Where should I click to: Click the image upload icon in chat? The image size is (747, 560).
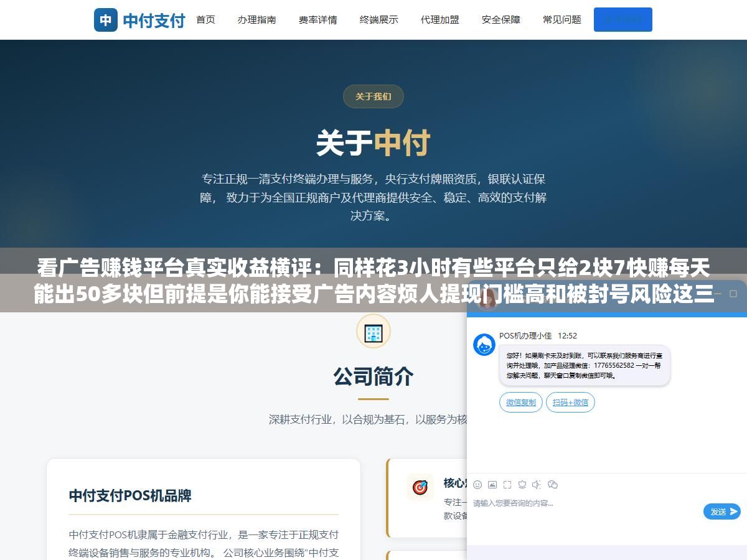pyautogui.click(x=492, y=485)
